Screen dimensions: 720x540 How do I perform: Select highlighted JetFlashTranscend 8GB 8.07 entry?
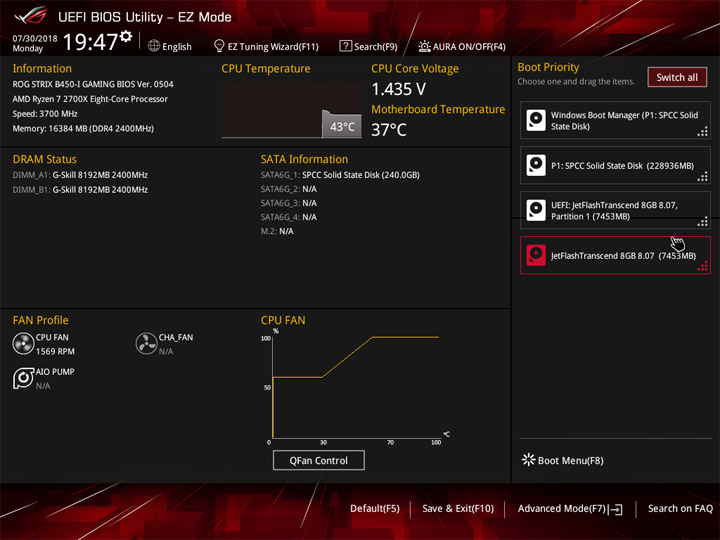(x=615, y=255)
